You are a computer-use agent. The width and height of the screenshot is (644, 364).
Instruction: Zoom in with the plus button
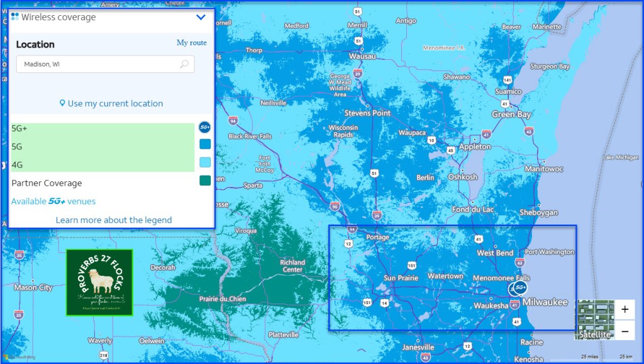pos(625,309)
